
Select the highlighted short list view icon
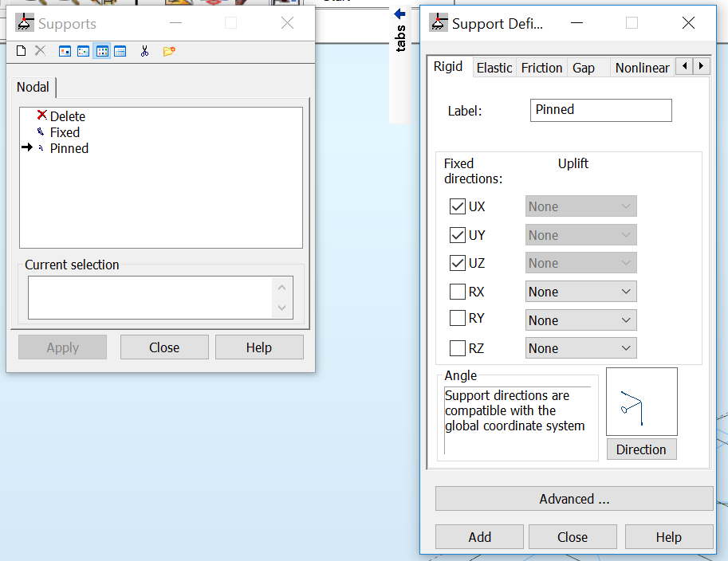[x=102, y=51]
